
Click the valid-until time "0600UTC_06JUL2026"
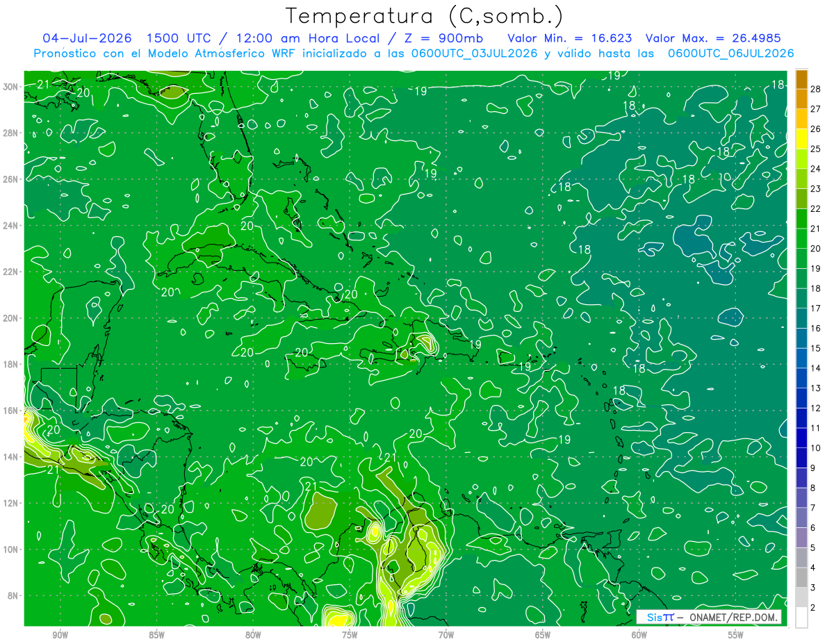click(730, 53)
